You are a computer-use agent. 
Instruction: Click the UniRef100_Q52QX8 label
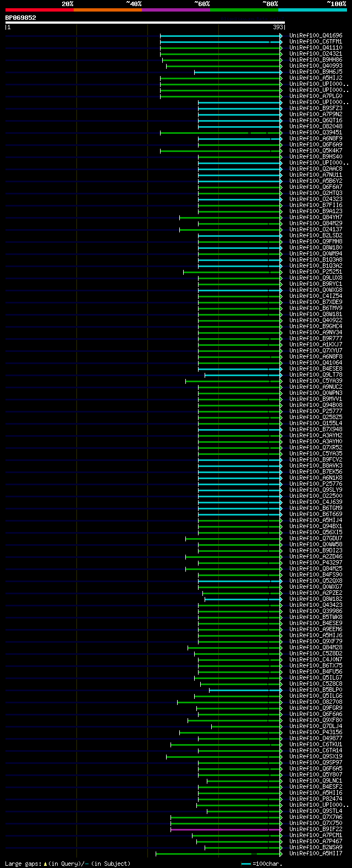[316, 581]
